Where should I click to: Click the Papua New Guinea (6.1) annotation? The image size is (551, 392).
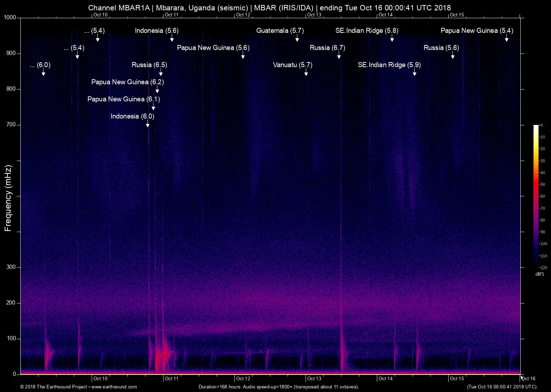click(124, 99)
